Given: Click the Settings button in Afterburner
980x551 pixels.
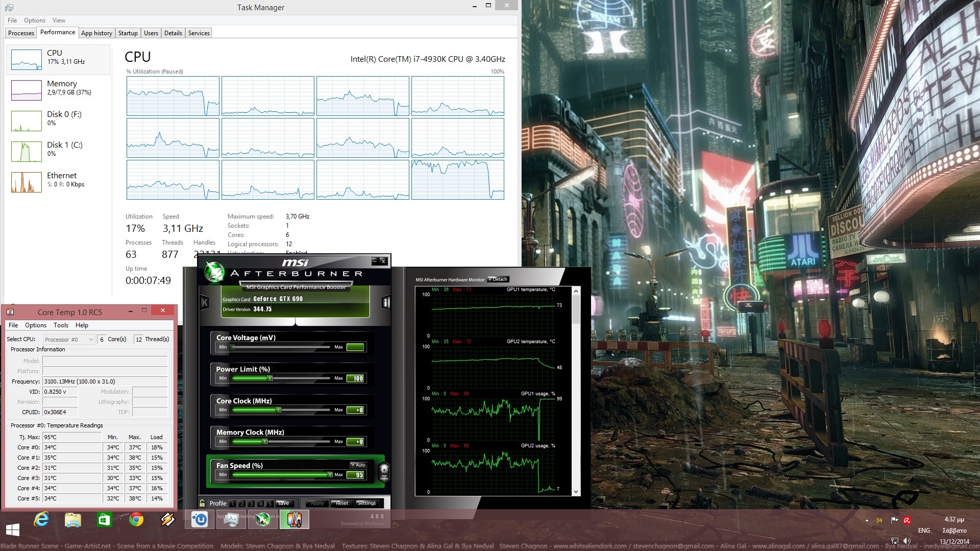Looking at the screenshot, I should point(366,503).
